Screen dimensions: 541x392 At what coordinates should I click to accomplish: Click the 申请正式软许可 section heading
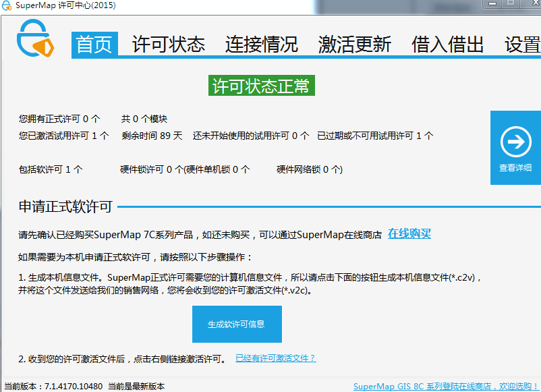(x=65, y=206)
